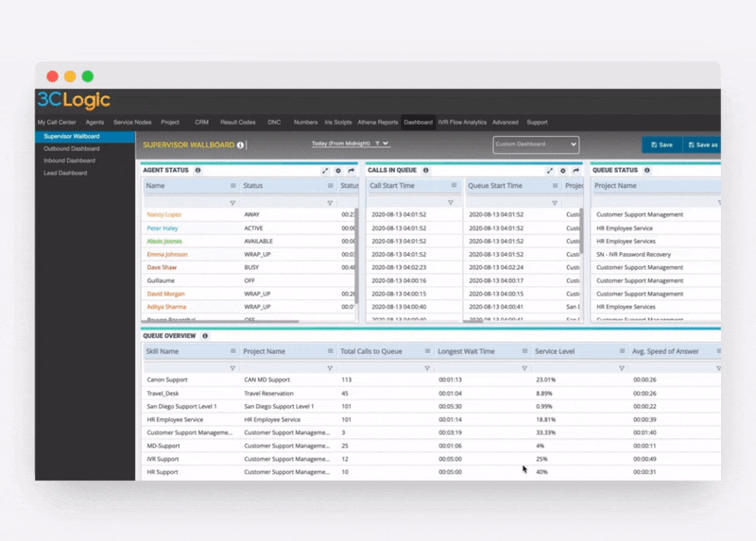Image resolution: width=756 pixels, height=541 pixels.
Task: Click the filter icon under Queue Start Time
Action: (x=555, y=203)
